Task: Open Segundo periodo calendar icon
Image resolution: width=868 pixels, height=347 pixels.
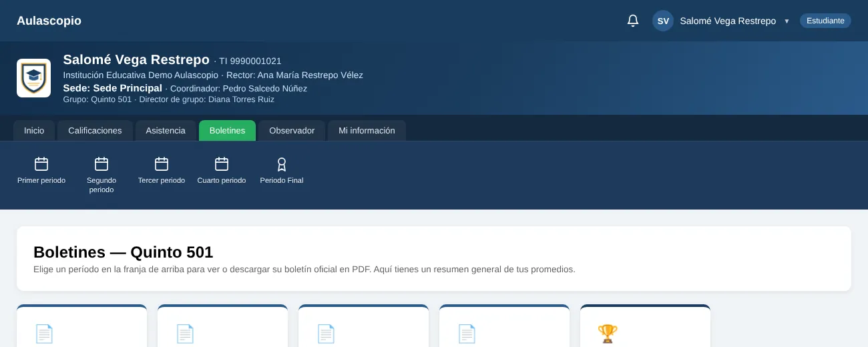Action: coord(101,164)
